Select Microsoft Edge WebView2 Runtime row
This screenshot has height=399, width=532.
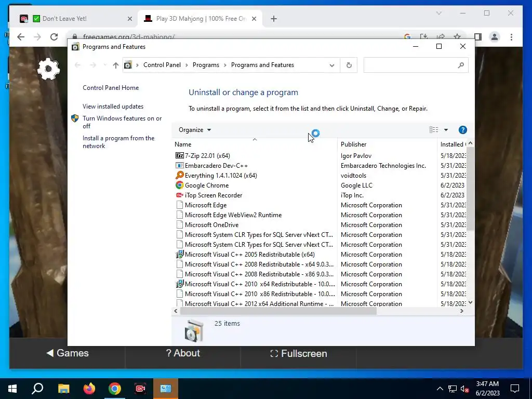(320, 215)
